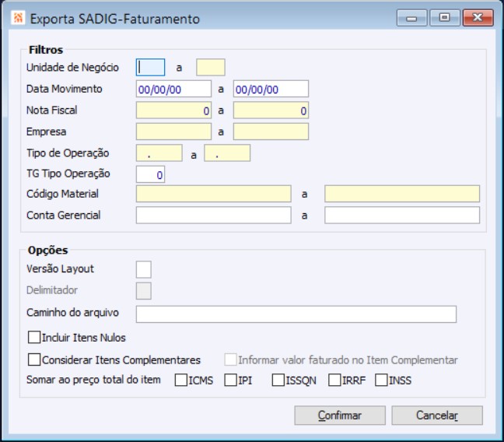Image resolution: width=504 pixels, height=442 pixels.
Task: Click the Data Movimento start date field
Action: (x=173, y=89)
